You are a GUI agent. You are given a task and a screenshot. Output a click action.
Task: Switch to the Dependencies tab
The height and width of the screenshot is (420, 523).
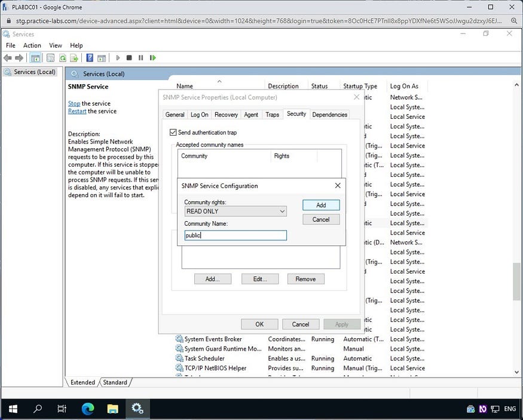pyautogui.click(x=329, y=115)
